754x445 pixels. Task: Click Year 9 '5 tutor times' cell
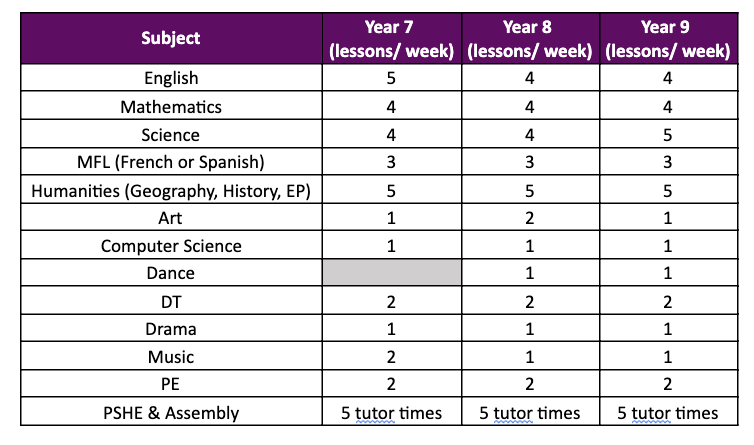[x=668, y=412]
